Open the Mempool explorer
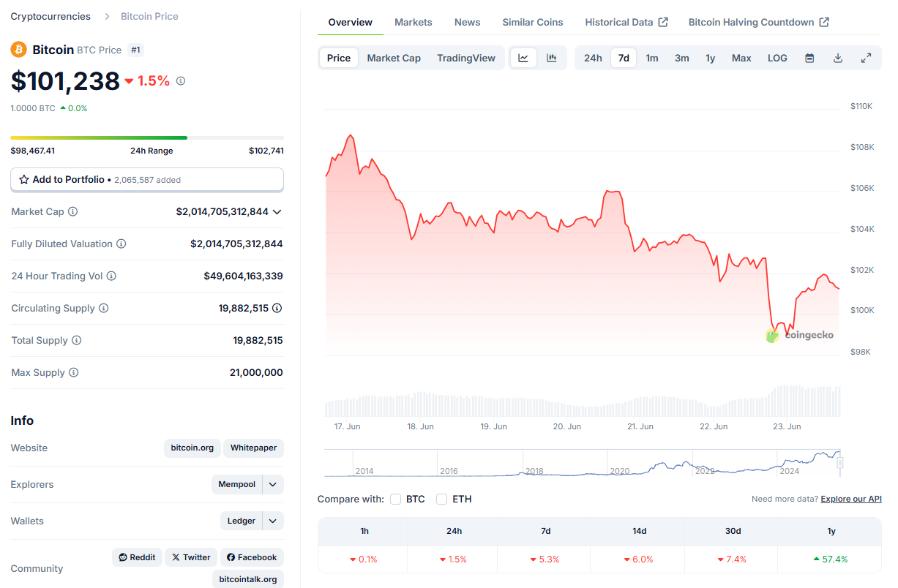Viewport: 898px width, 588px height. coord(237,484)
